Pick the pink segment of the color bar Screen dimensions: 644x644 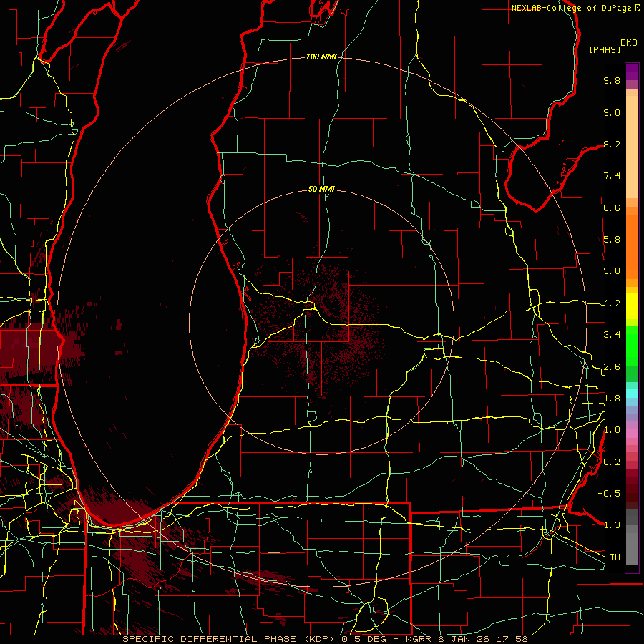632,434
